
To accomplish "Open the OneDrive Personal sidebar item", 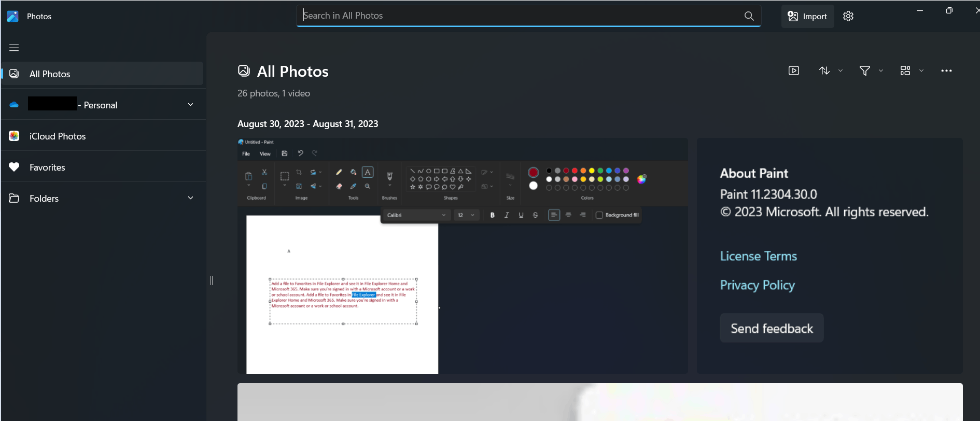I will coord(103,105).
